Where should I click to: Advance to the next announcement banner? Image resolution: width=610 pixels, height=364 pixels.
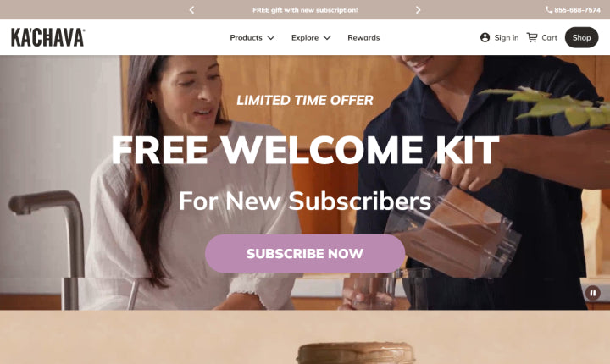(419, 9)
